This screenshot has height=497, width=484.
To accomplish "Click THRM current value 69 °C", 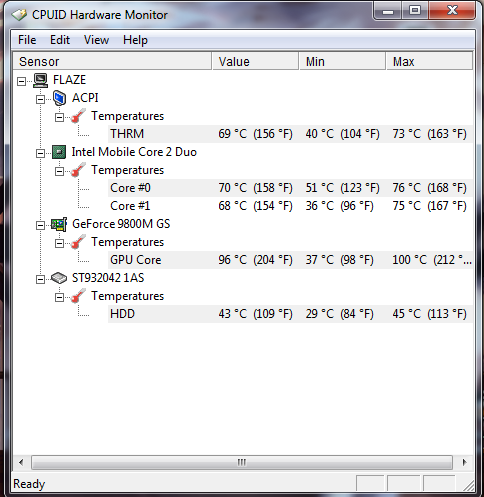I will (x=255, y=134).
